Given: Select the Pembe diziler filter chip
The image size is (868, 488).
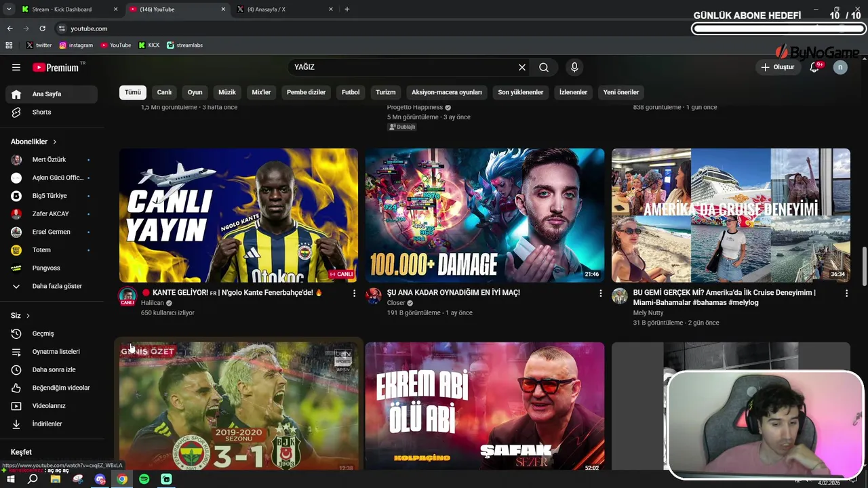Looking at the screenshot, I should [x=306, y=92].
